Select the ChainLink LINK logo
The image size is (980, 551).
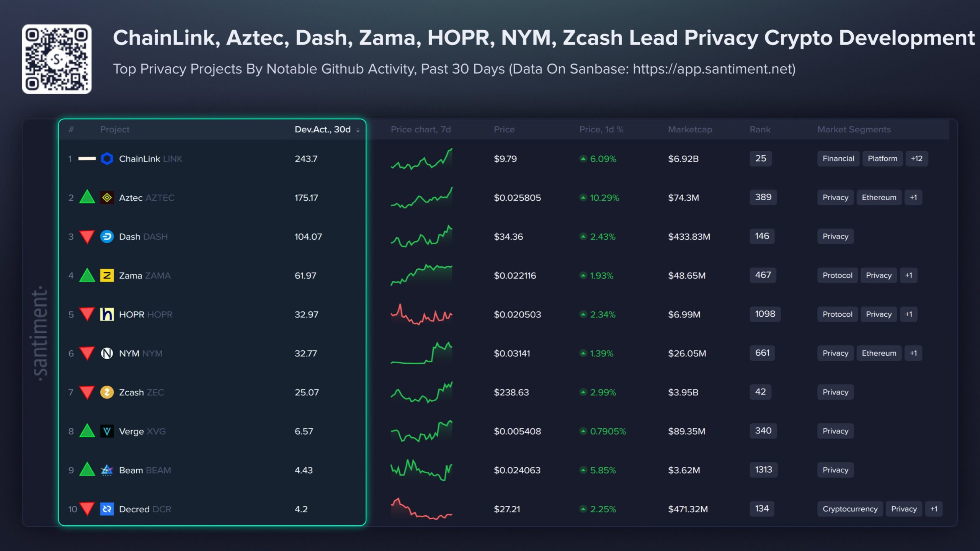[x=107, y=159]
